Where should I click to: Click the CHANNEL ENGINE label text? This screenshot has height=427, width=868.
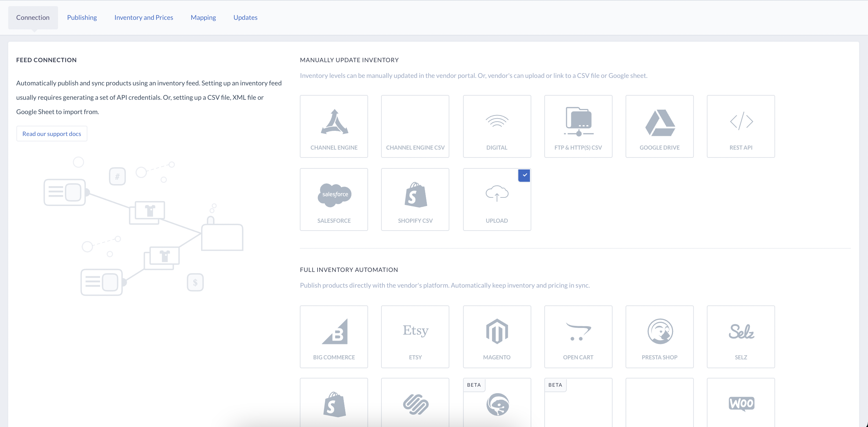tap(334, 148)
